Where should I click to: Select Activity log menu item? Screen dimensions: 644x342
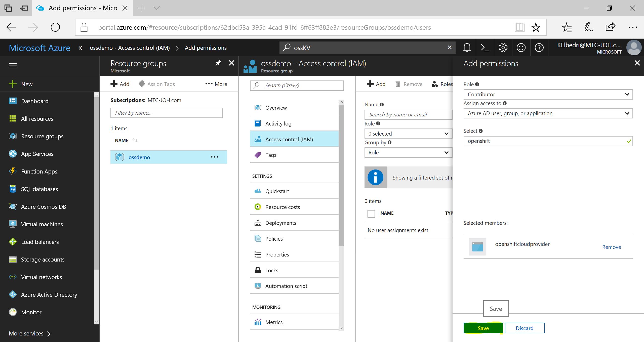tap(278, 123)
